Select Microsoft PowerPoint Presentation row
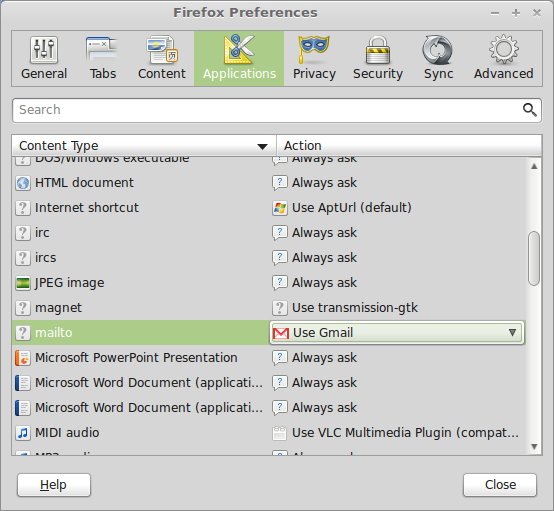Viewport: 554px width, 511px height. pyautogui.click(x=269, y=358)
